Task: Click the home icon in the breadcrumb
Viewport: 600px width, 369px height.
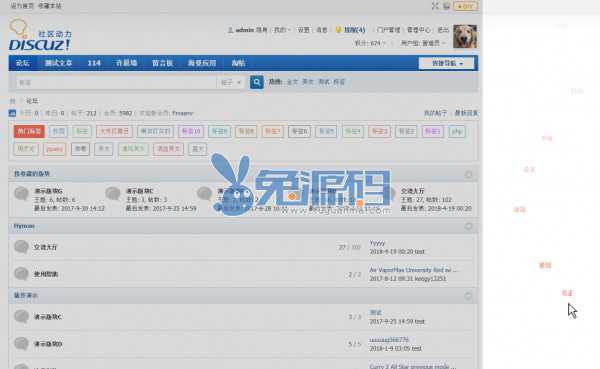Action: [x=12, y=101]
